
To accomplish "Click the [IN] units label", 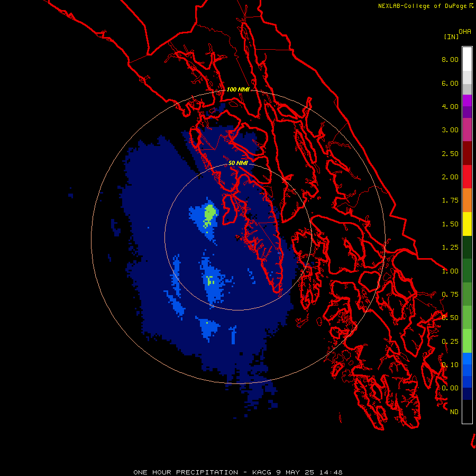I will click(451, 36).
